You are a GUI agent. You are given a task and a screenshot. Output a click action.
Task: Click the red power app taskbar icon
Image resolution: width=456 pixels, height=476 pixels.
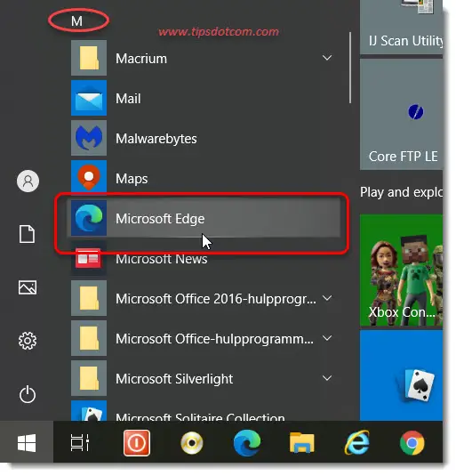[x=137, y=443]
